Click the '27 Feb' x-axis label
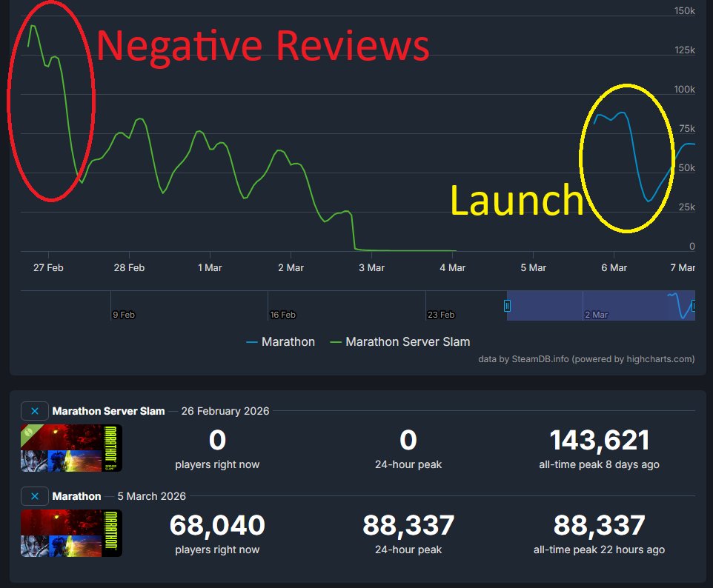The image size is (713, 588). [48, 267]
